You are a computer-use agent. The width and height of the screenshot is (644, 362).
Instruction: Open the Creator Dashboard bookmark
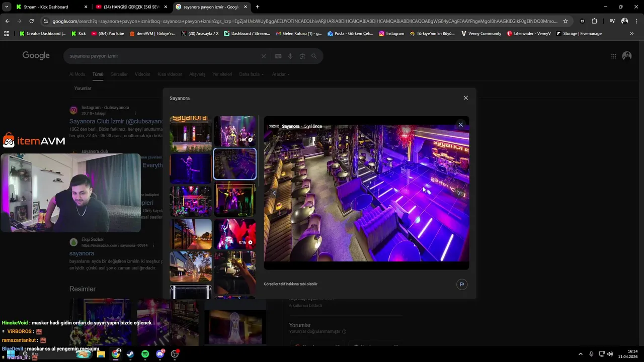point(42,34)
